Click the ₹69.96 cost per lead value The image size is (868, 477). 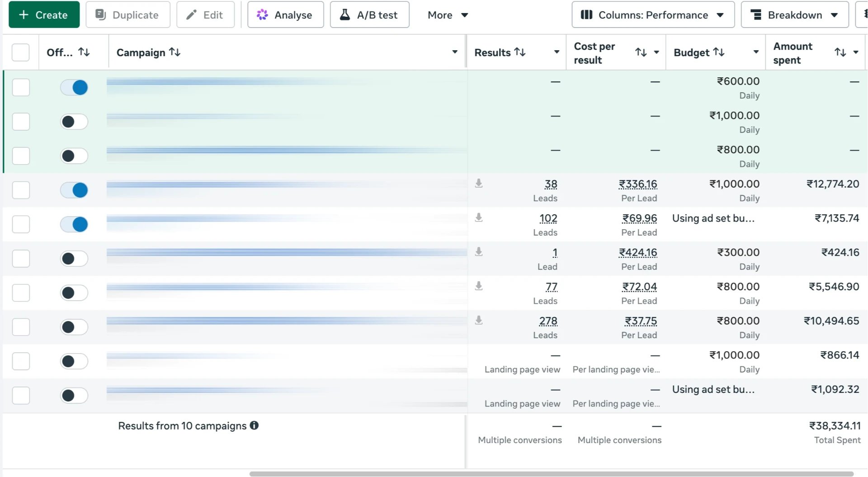(x=639, y=218)
